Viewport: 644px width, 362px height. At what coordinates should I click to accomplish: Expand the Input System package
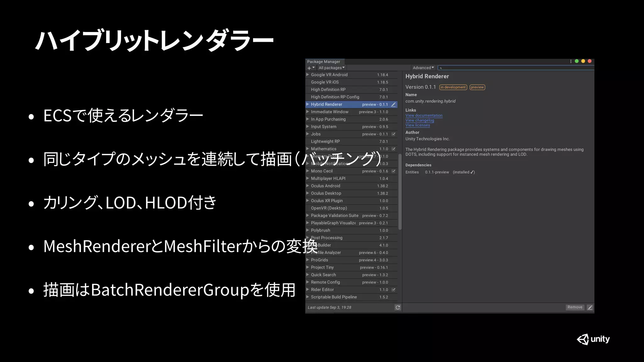(308, 127)
